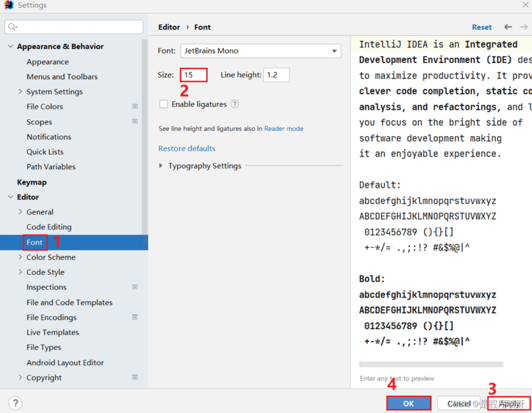This screenshot has height=413, width=532.
Task: Open Keymap settings
Action: 32,182
